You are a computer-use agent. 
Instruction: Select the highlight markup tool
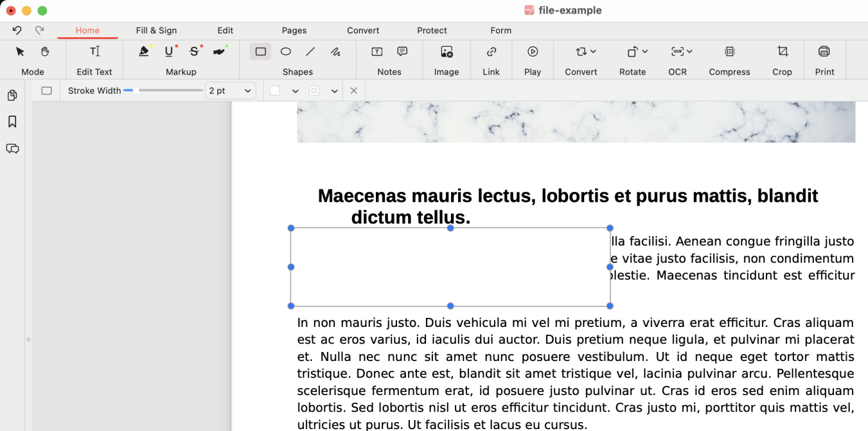(x=145, y=51)
